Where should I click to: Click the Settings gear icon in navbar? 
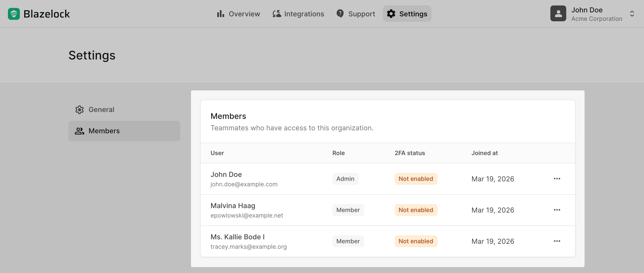391,14
